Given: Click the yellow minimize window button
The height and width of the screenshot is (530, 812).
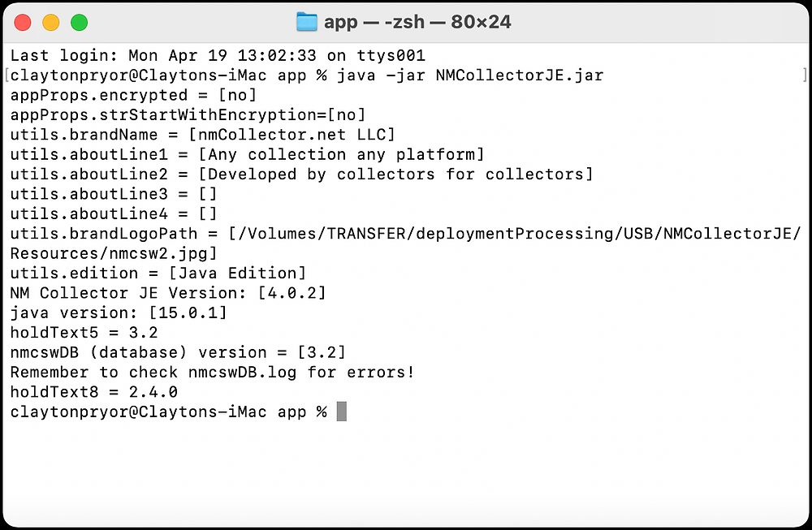Looking at the screenshot, I should pyautogui.click(x=50, y=22).
